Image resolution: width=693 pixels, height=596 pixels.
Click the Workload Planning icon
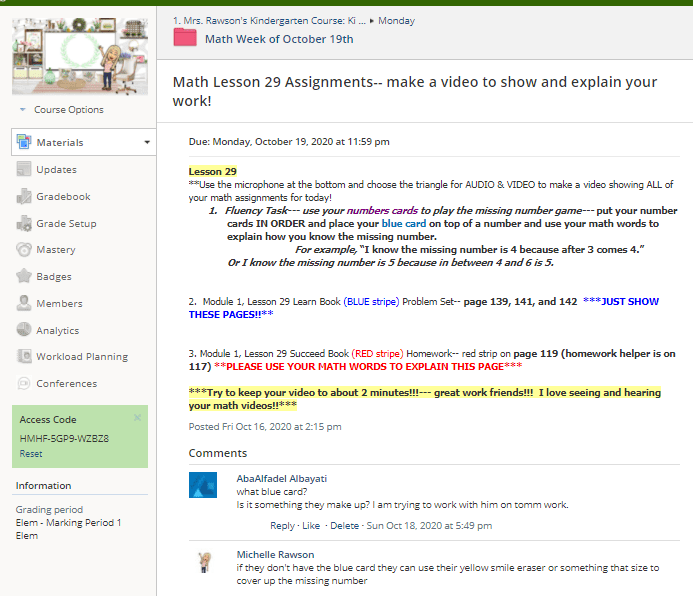[x=24, y=356]
